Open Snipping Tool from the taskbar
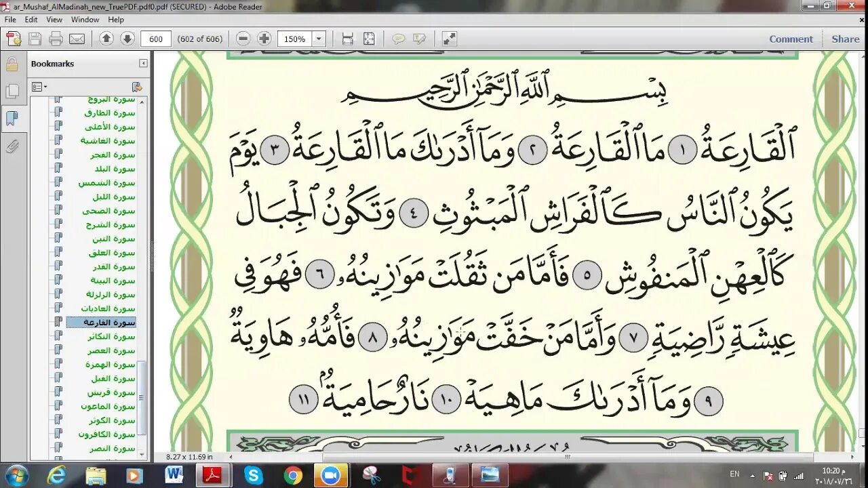The height and width of the screenshot is (488, 868). point(372,475)
